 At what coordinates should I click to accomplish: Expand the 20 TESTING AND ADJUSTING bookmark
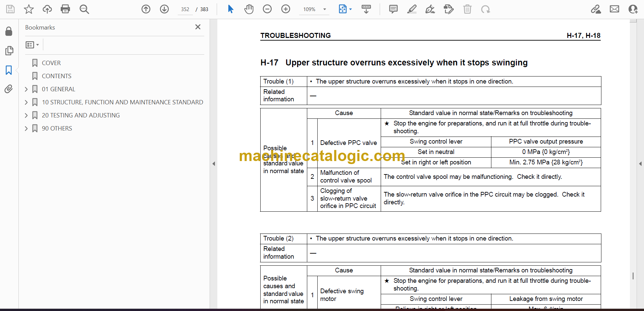[26, 115]
